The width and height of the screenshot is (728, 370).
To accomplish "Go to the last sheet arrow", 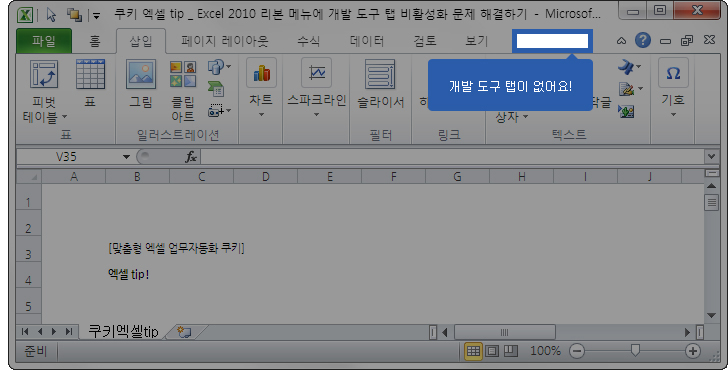I will coord(69,331).
